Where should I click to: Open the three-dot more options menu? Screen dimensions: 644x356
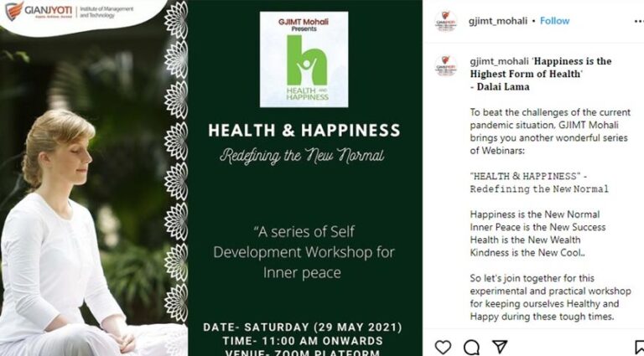tap(639, 21)
